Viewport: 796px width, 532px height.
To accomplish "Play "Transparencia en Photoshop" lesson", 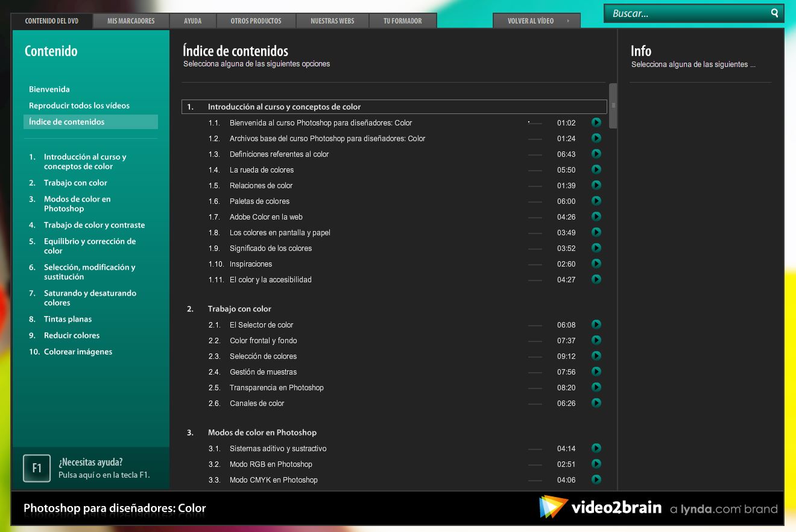I will click(596, 387).
